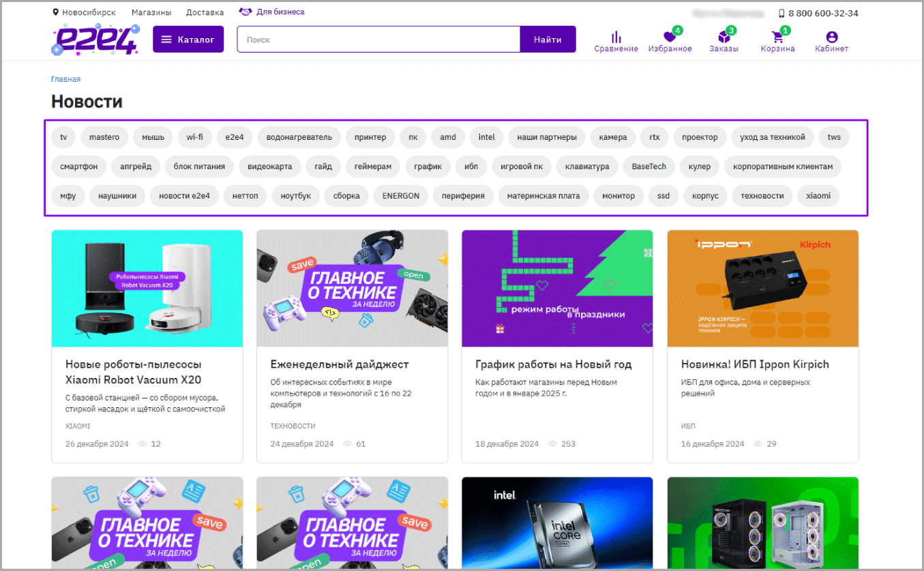Open the Магазины link
Screen dimensions: 924x571
(151, 12)
